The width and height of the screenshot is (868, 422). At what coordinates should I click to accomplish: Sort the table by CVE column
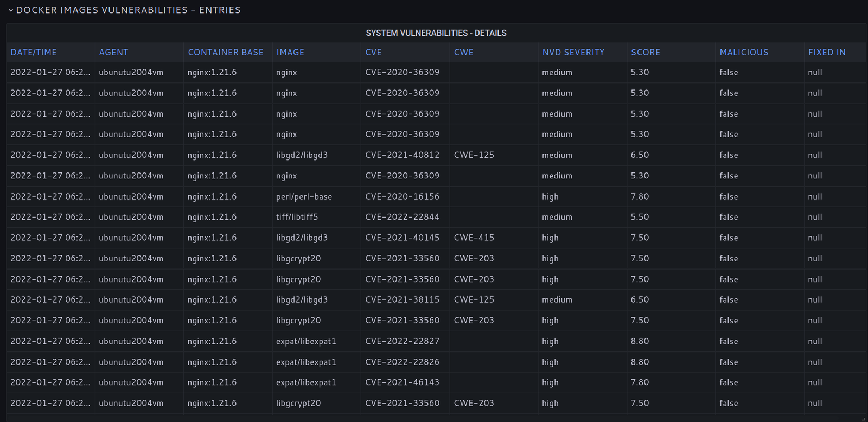(x=373, y=53)
